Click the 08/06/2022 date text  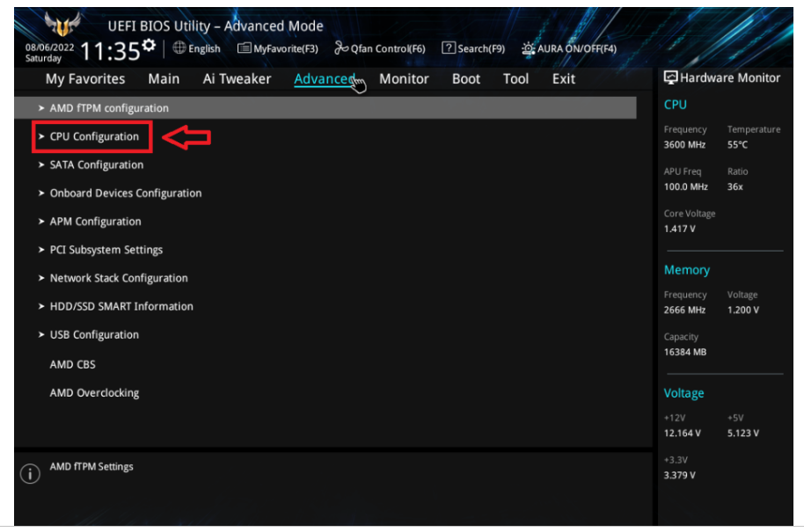click(x=50, y=47)
